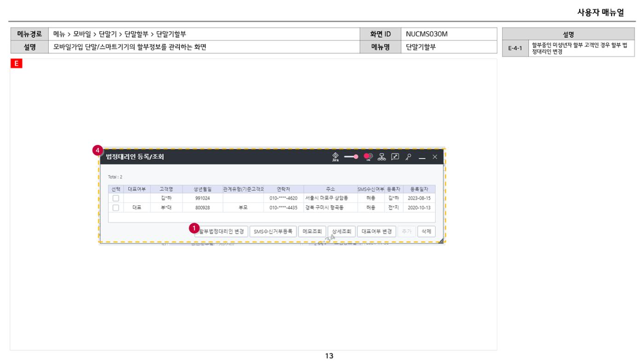
Task: Select the birth date cell 800928
Action: click(202, 208)
